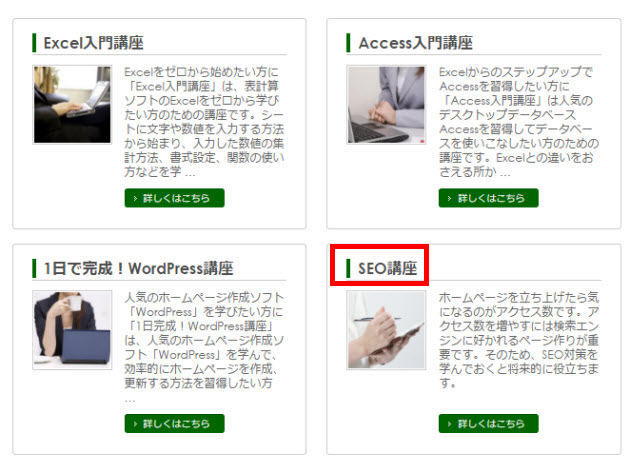630x464 pixels.
Task: Select the SEO講座 heading
Action: tap(387, 268)
